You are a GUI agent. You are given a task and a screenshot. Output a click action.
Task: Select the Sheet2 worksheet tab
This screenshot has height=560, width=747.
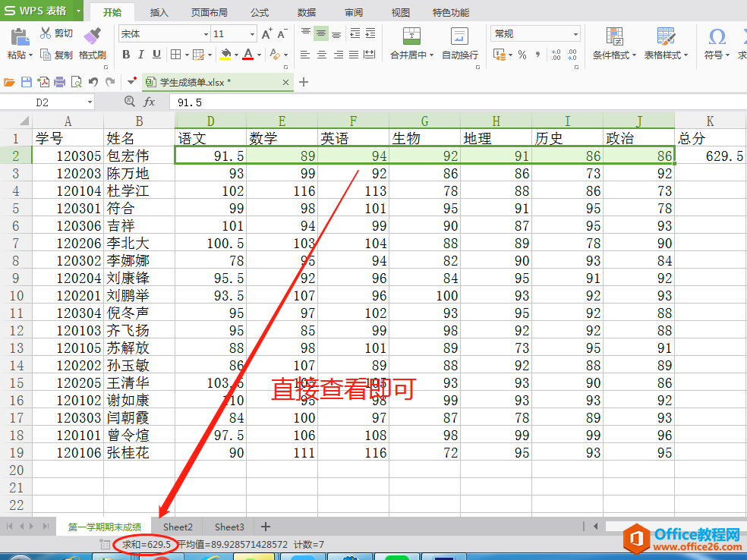coord(178,527)
